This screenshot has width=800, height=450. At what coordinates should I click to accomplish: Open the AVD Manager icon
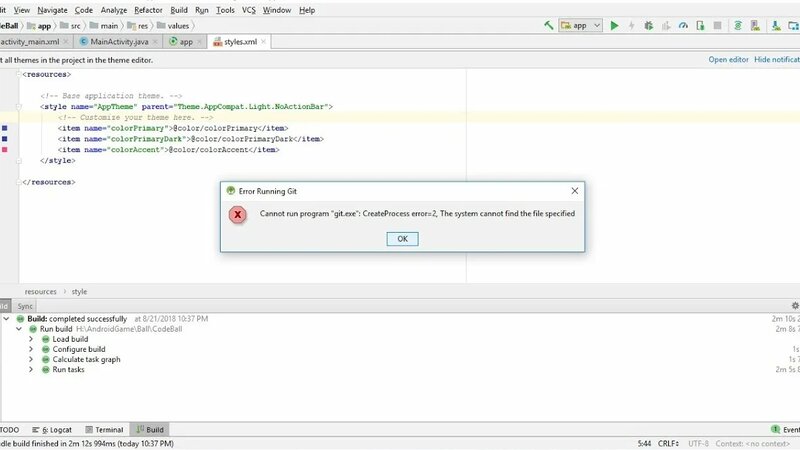(755, 25)
